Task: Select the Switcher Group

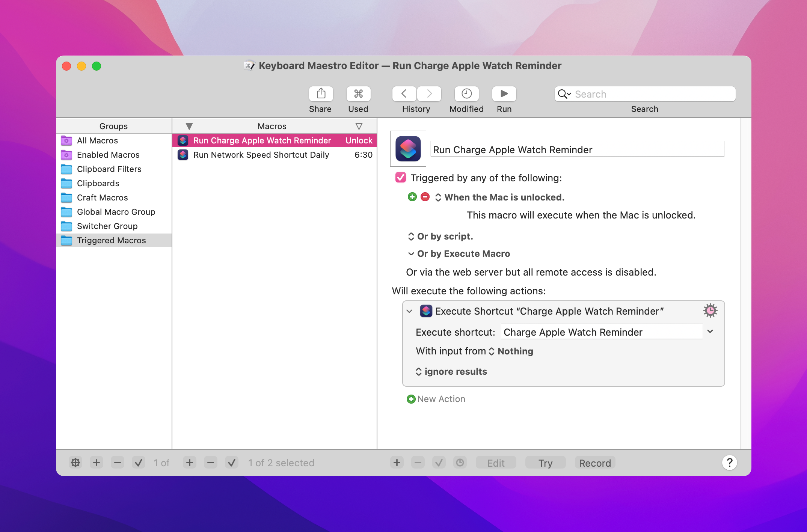Action: point(114,226)
